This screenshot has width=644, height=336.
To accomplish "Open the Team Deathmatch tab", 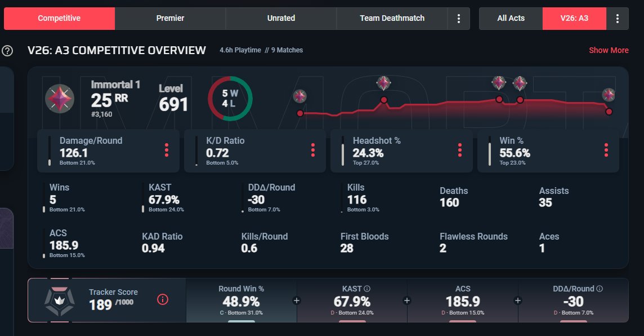I will [392, 19].
